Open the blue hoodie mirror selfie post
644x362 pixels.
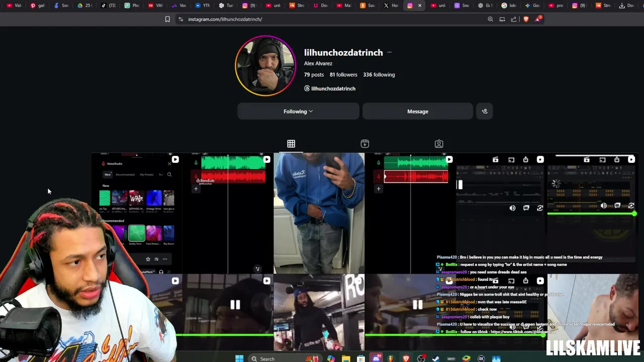pyautogui.click(x=319, y=213)
